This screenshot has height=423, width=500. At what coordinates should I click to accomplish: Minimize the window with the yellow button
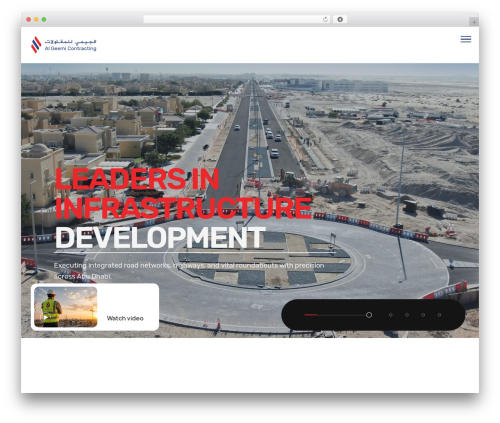coord(36,20)
